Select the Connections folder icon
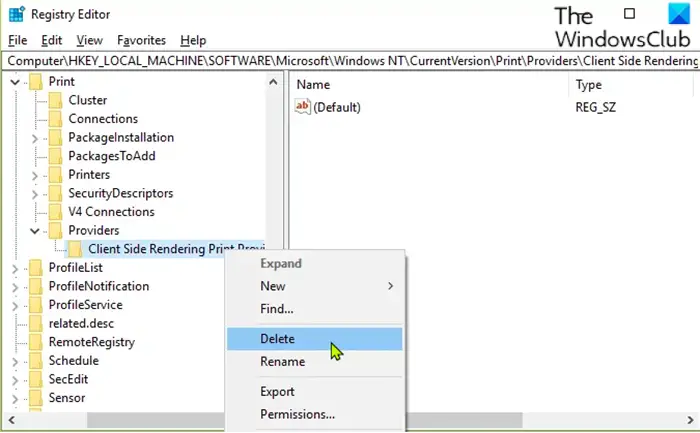 (x=55, y=119)
